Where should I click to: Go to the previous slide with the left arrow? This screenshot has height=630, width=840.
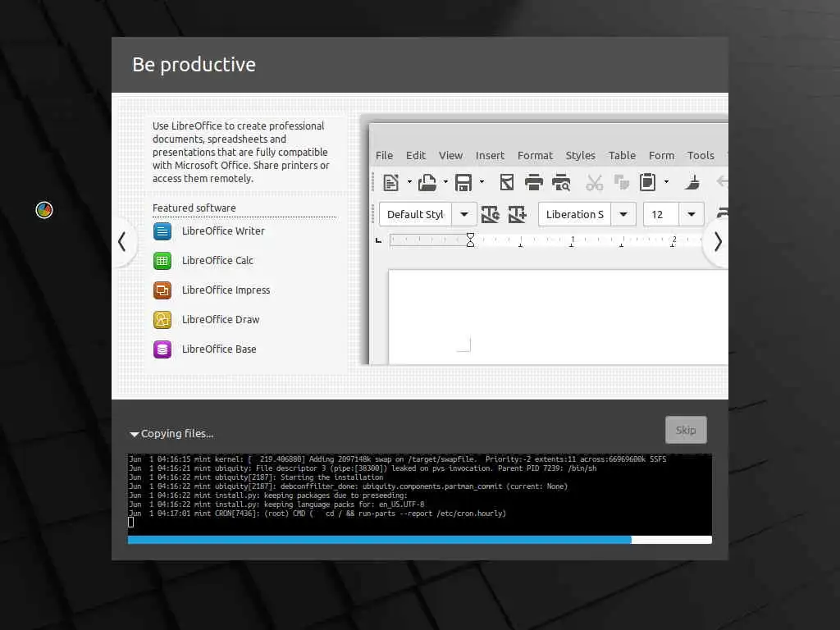(x=122, y=242)
